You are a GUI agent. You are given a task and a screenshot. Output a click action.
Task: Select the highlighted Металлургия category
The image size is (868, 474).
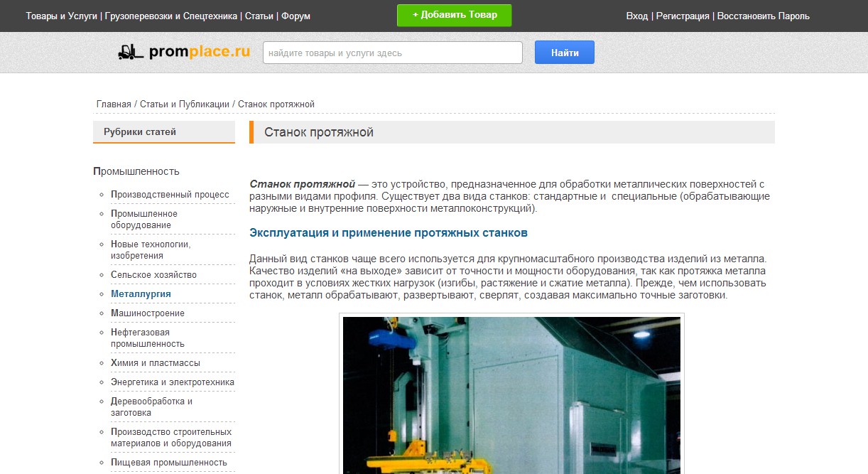click(141, 294)
